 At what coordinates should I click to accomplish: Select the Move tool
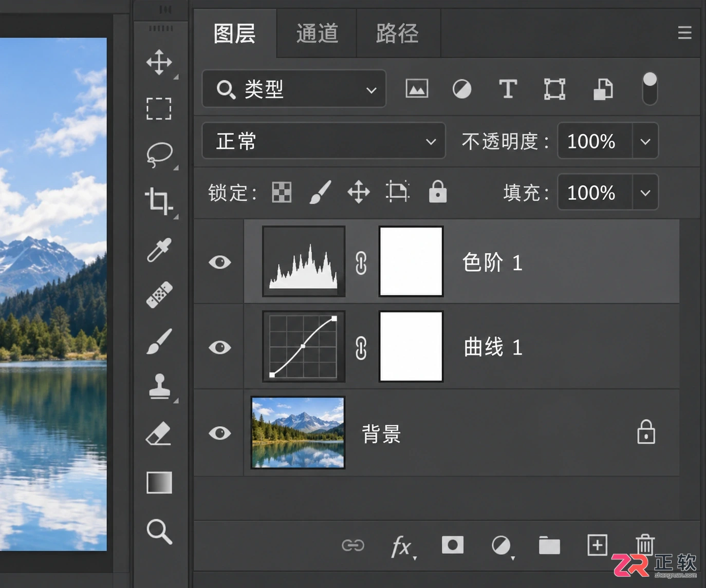159,63
